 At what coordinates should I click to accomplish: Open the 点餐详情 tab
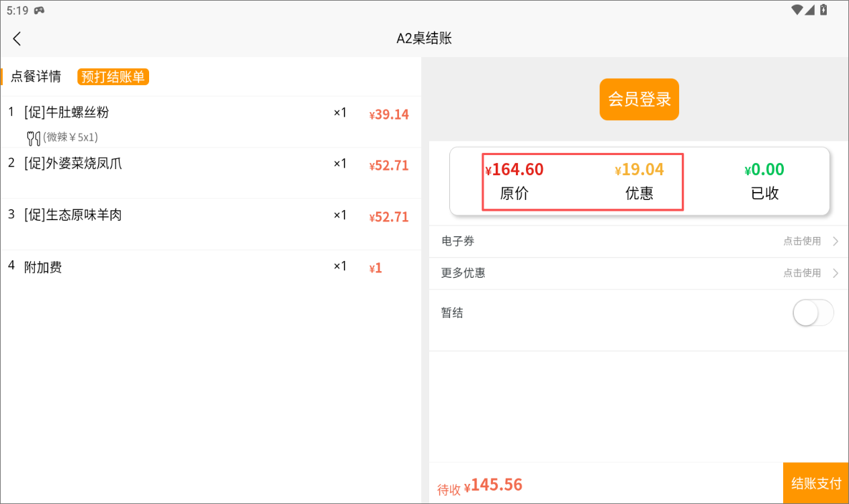coord(36,77)
